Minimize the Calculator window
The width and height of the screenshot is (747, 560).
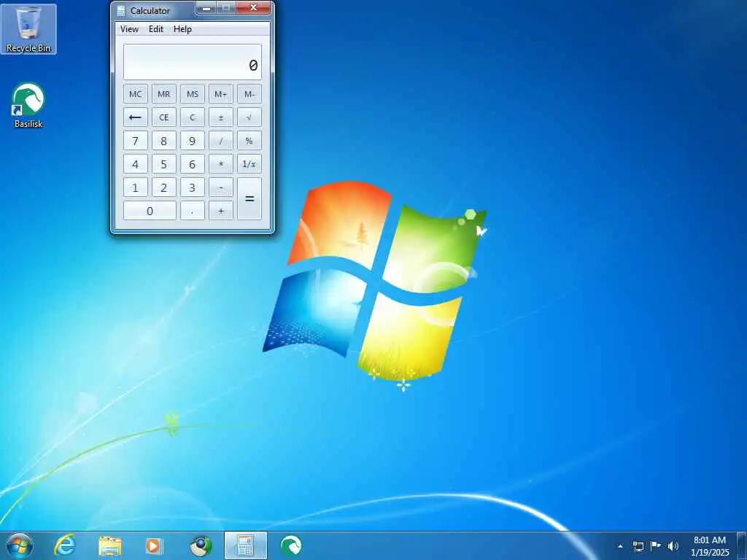click(x=206, y=7)
